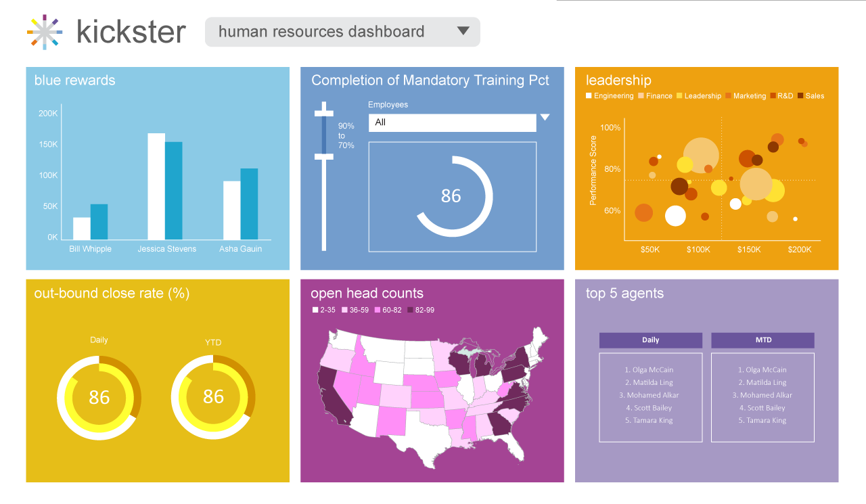Click the upper 90% slider handle
Image resolution: width=866 pixels, height=504 pixels.
tap(324, 110)
